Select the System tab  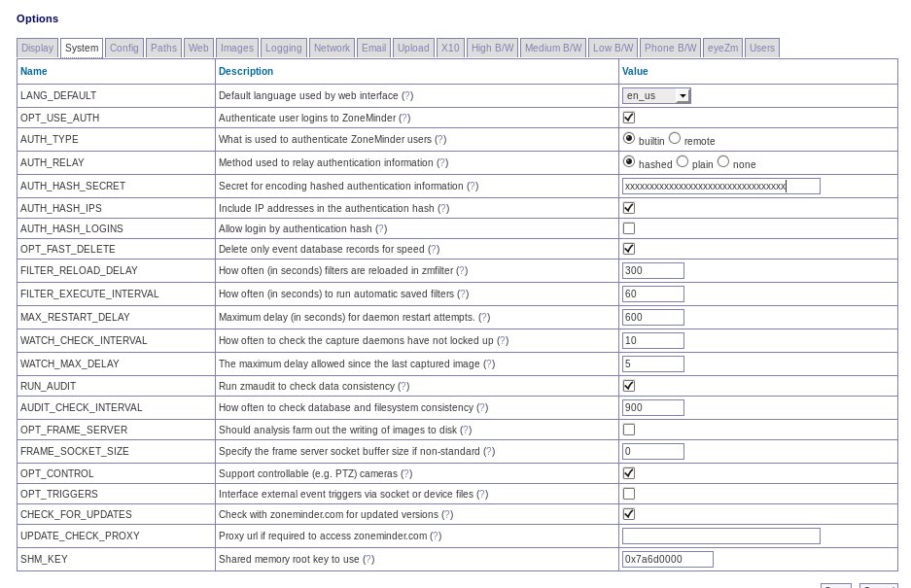[82, 49]
